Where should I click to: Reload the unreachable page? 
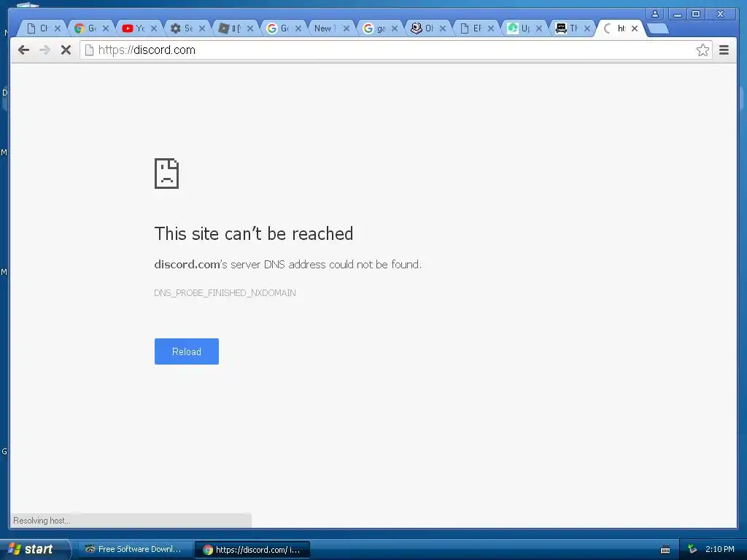click(186, 351)
